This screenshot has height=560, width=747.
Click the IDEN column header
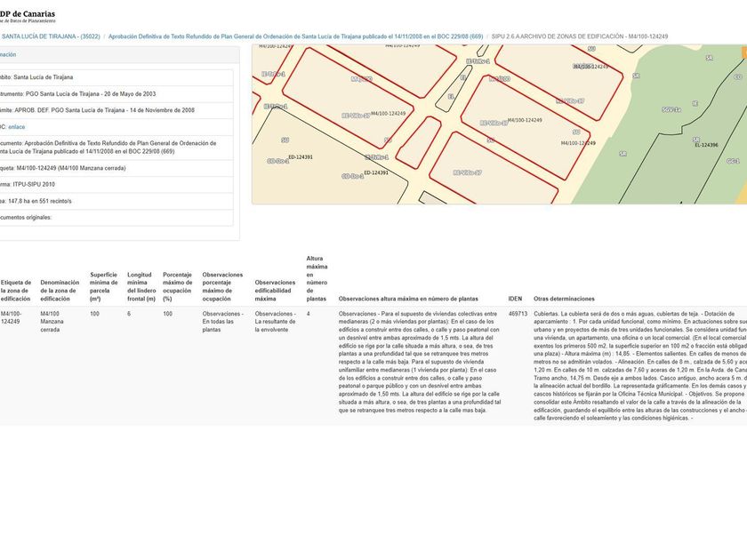click(x=515, y=300)
